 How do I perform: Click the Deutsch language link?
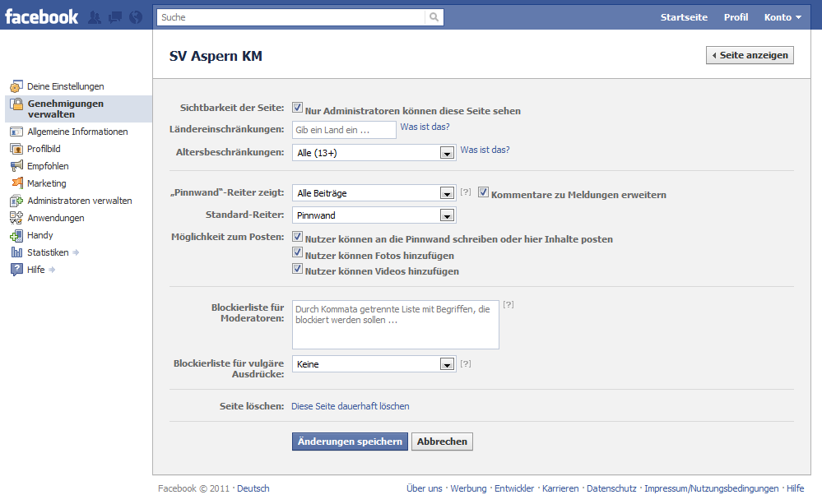click(253, 488)
